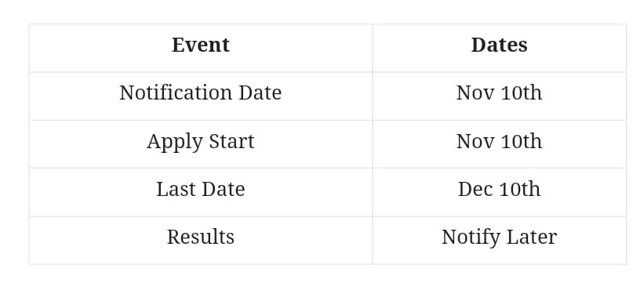Click Nov 10th in the Apply Start row
Image resolution: width=644 pixels, height=283 pixels.
(x=499, y=141)
